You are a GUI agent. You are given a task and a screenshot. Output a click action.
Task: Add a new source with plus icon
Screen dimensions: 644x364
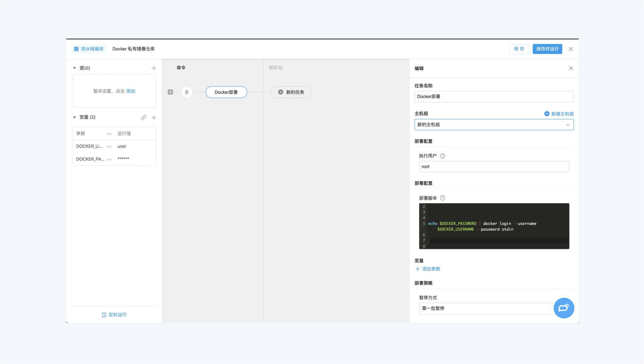[x=154, y=68]
